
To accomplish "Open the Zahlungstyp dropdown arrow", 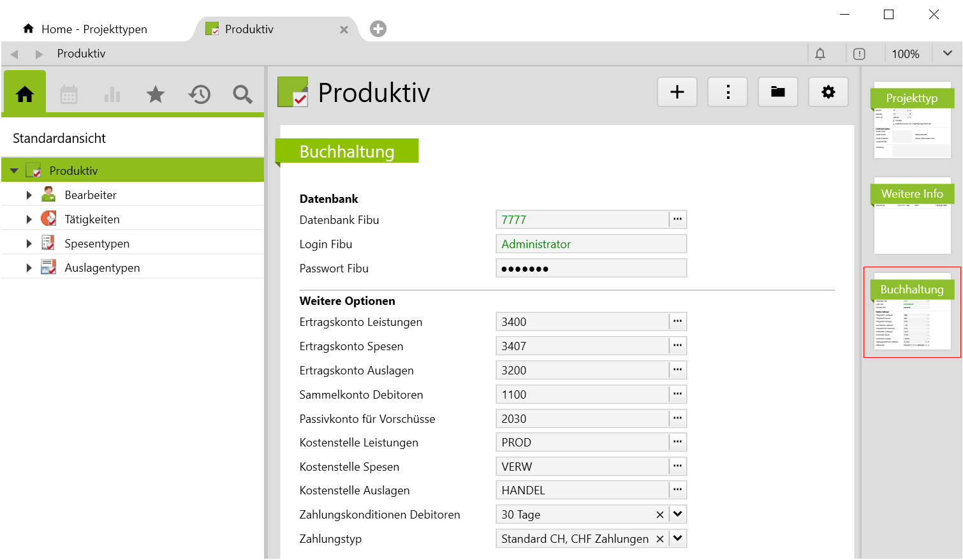I will pyautogui.click(x=678, y=539).
